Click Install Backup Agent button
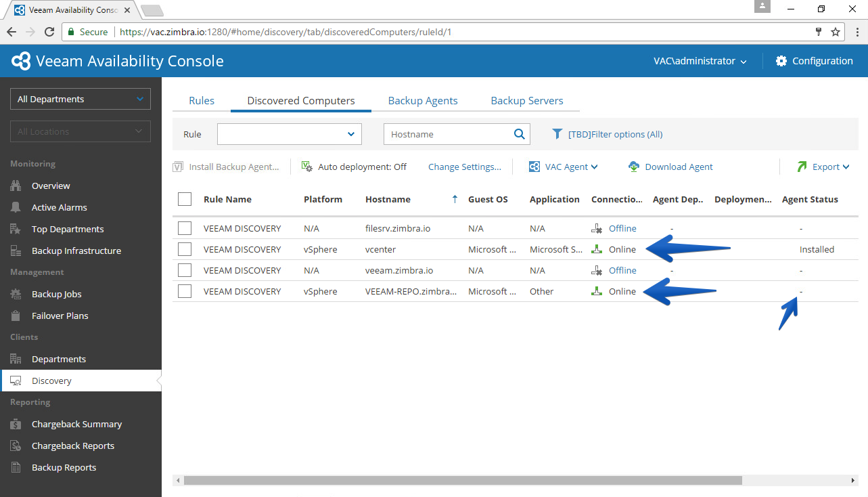This screenshot has height=497, width=868. pos(226,167)
